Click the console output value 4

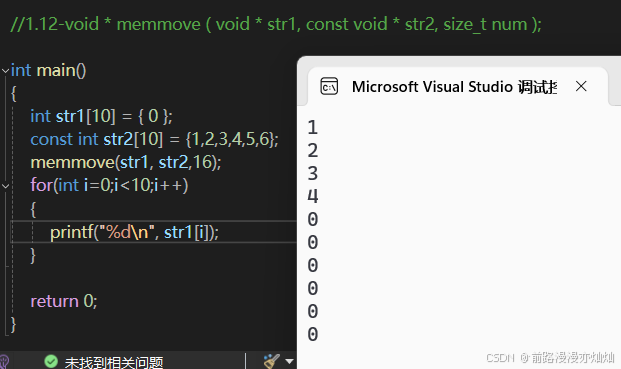click(313, 196)
